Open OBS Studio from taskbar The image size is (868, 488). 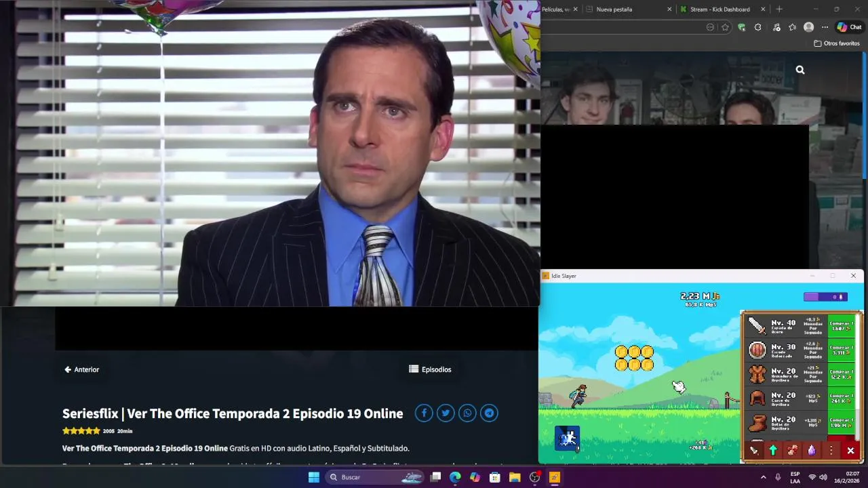(534, 477)
